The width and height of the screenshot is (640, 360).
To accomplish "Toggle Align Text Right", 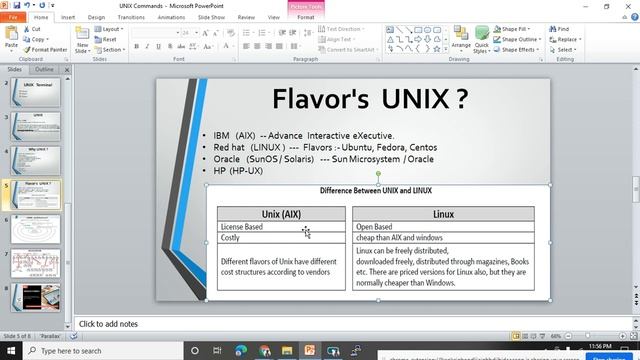I will (268, 47).
